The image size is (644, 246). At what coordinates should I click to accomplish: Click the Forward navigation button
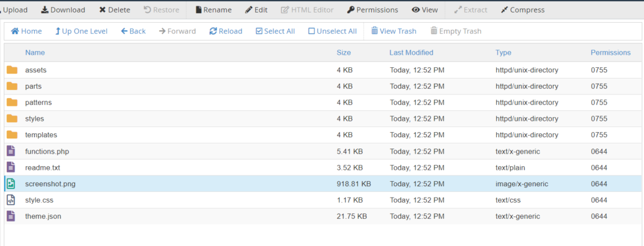pyautogui.click(x=177, y=31)
